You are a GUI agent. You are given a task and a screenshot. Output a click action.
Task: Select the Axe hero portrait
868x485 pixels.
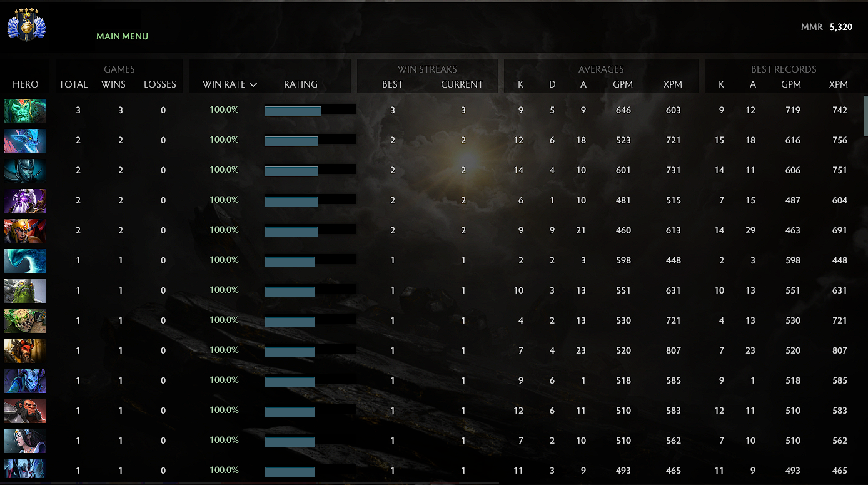pyautogui.click(x=25, y=411)
